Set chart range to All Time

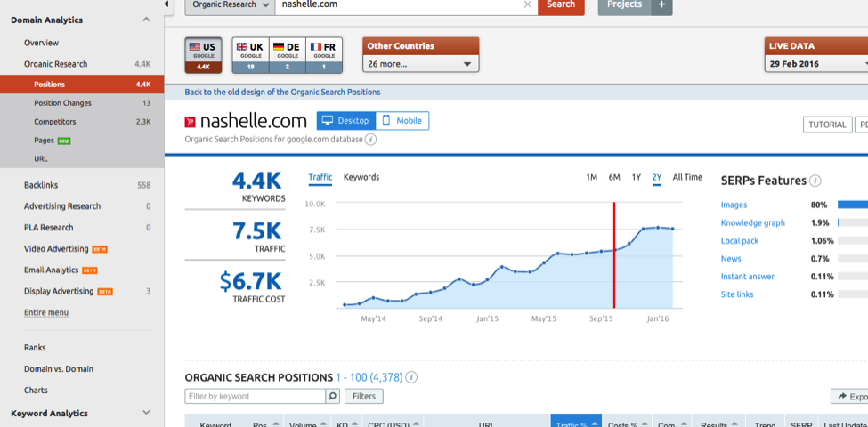coord(687,177)
